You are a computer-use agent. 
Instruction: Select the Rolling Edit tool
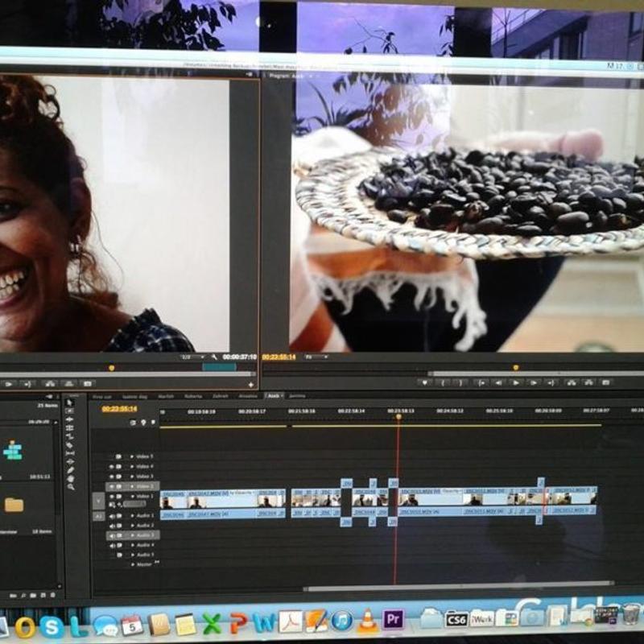click(69, 428)
